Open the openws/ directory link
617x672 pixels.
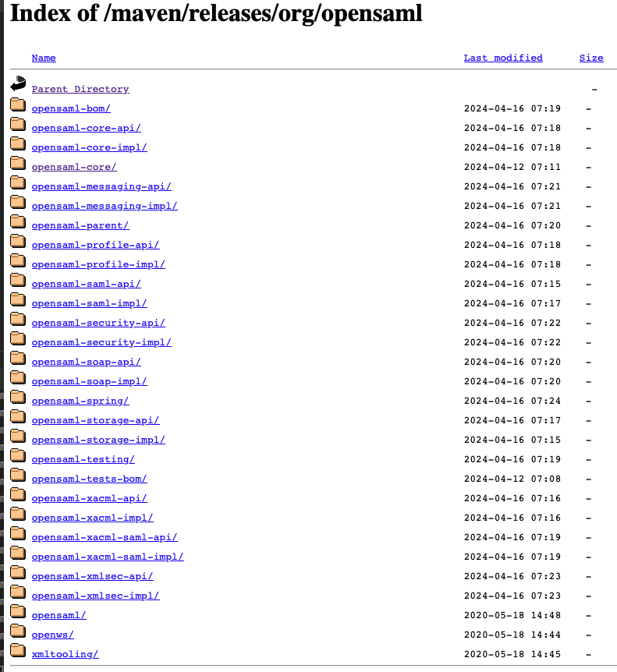click(x=53, y=635)
